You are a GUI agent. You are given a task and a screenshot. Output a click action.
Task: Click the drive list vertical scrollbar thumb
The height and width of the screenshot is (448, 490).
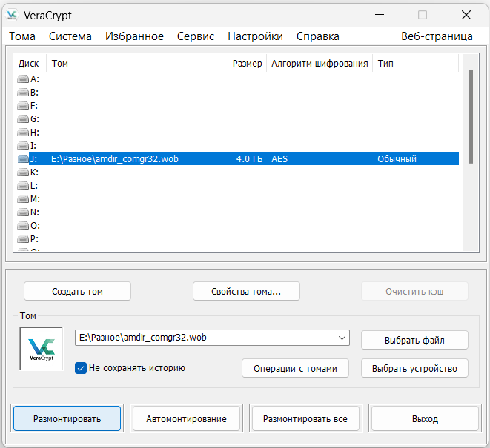pos(471,116)
